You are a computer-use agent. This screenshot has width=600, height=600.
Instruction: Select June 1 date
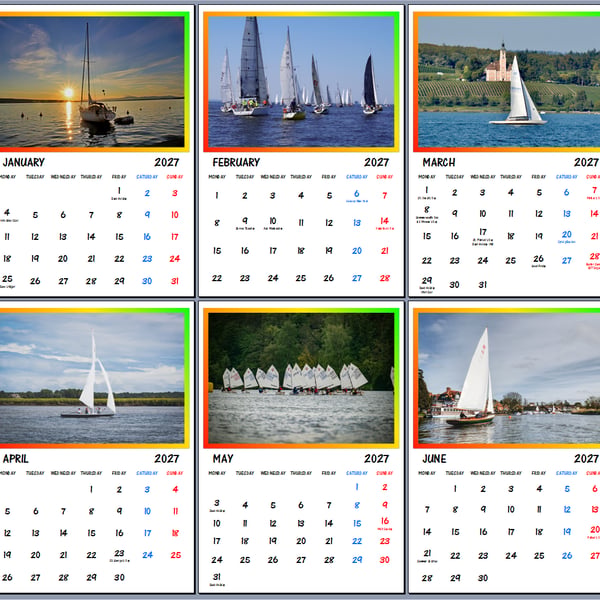click(455, 489)
